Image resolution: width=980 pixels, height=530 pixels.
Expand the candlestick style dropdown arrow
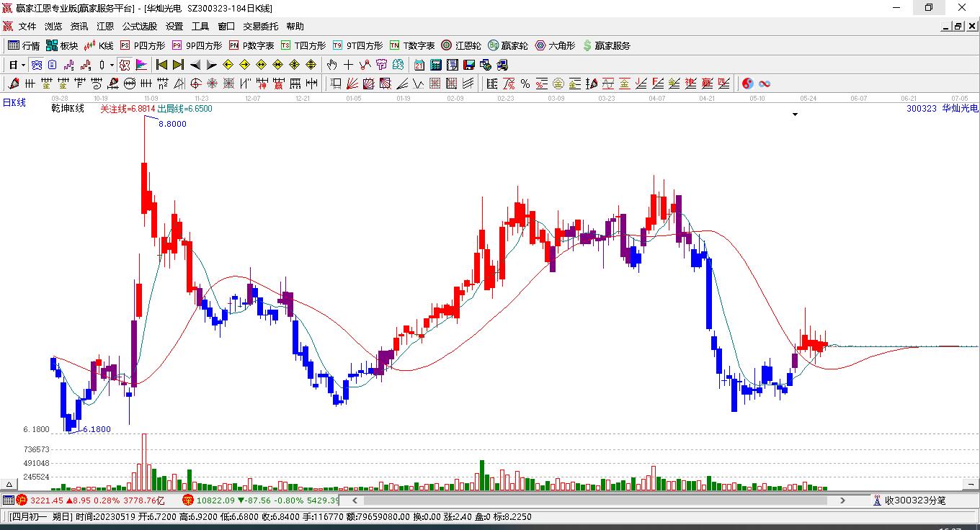point(112,65)
